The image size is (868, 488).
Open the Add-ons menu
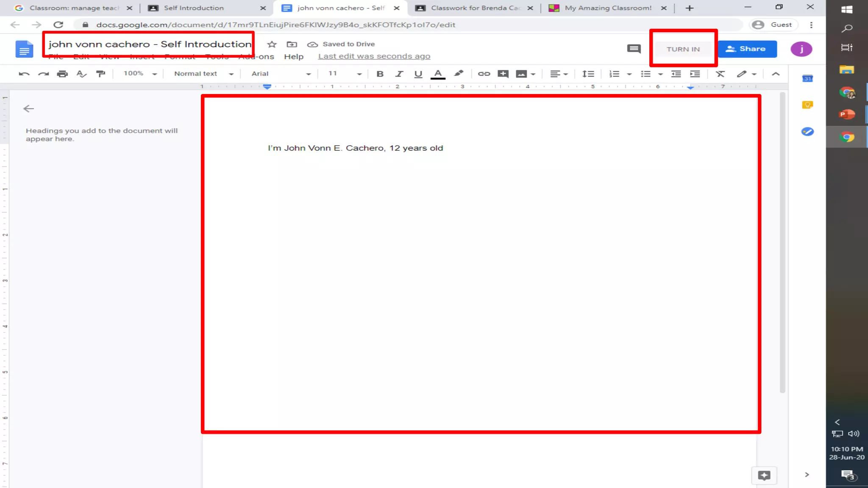[x=256, y=57]
